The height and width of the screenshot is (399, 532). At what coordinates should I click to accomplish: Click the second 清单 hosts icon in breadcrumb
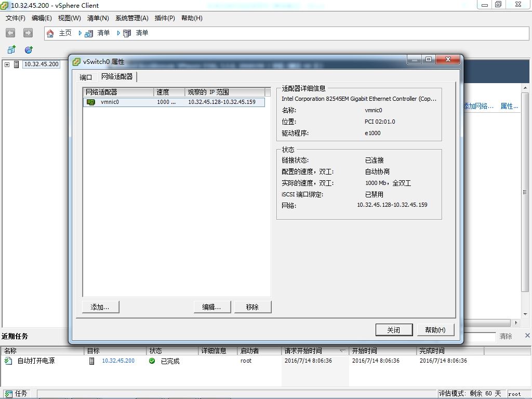pos(127,33)
